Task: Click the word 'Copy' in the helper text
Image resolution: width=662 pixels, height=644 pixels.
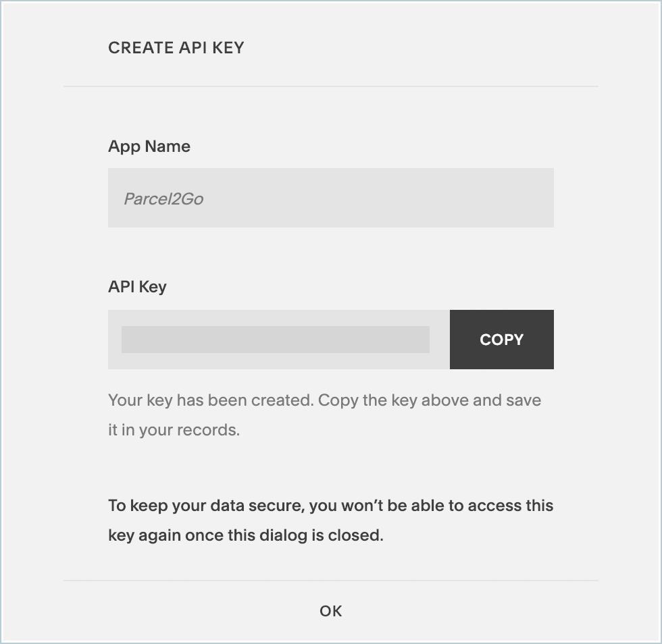Action: pos(338,400)
